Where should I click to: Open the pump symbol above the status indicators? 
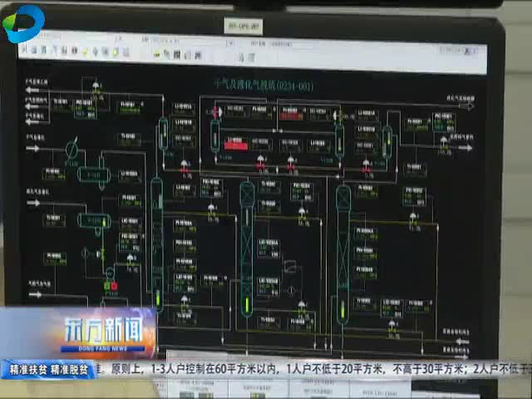coord(111,273)
